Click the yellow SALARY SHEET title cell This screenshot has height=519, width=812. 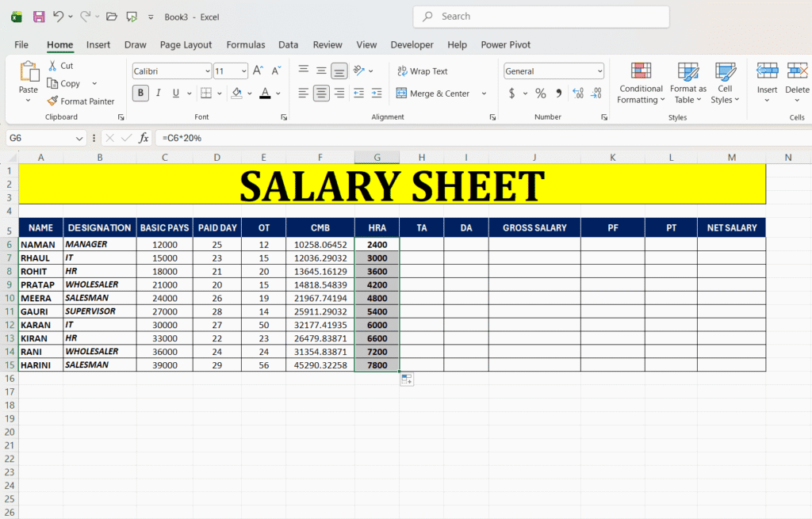click(392, 184)
